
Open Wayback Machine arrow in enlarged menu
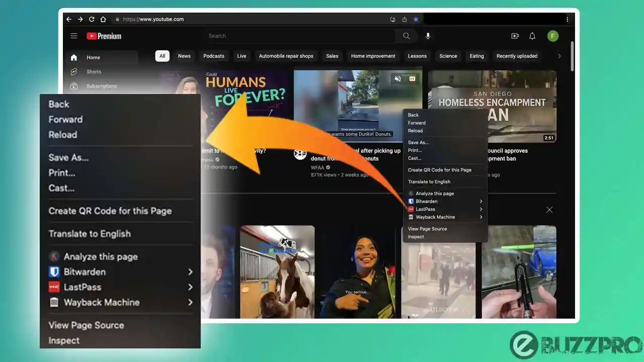pos(190,302)
